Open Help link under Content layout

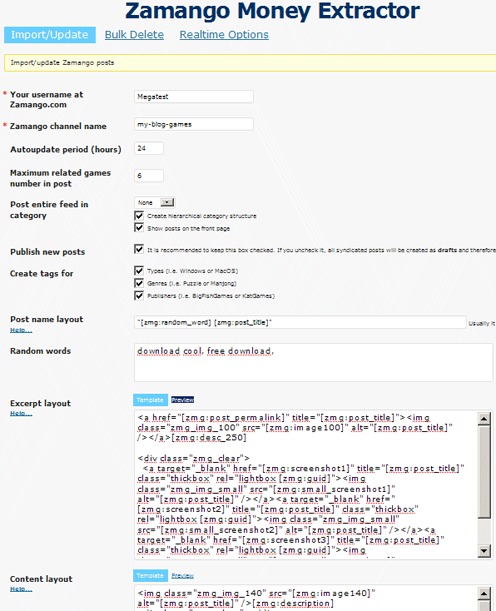(21, 589)
